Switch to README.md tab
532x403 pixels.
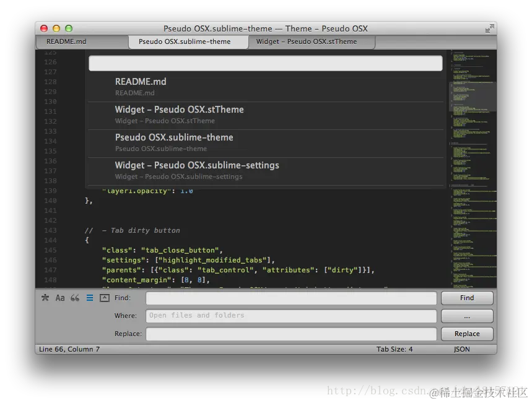point(82,41)
